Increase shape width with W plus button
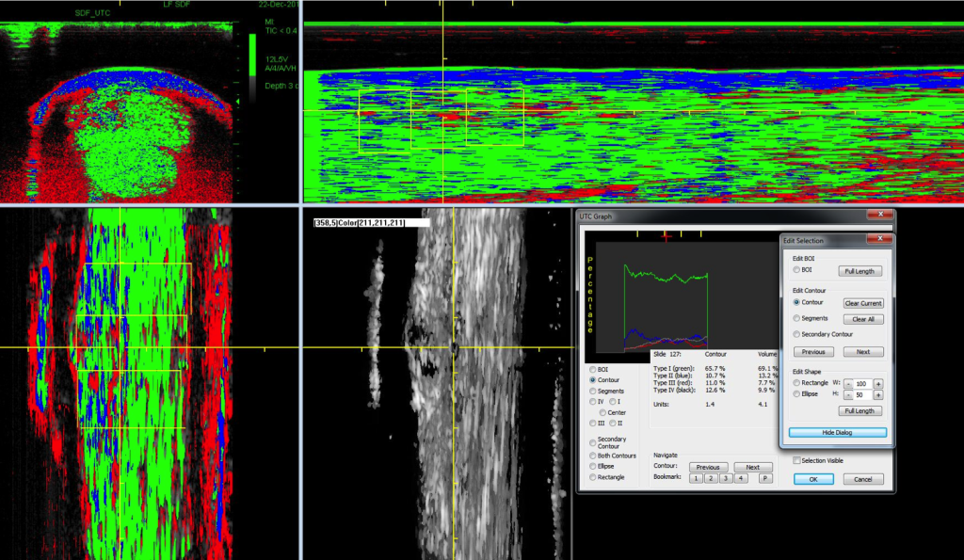The width and height of the screenshot is (964, 560). click(x=878, y=383)
